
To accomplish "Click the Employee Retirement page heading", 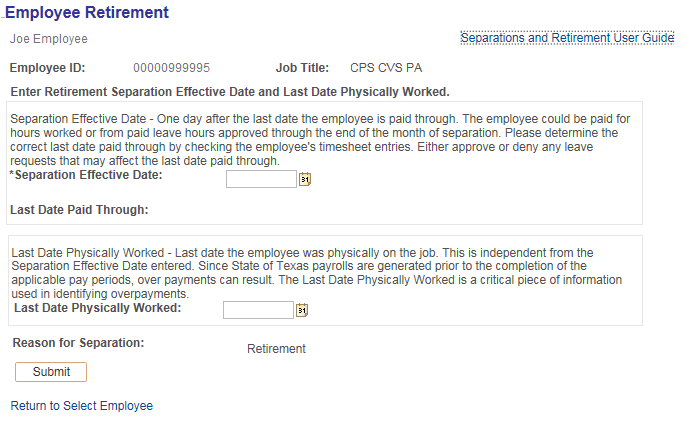I will point(87,13).
